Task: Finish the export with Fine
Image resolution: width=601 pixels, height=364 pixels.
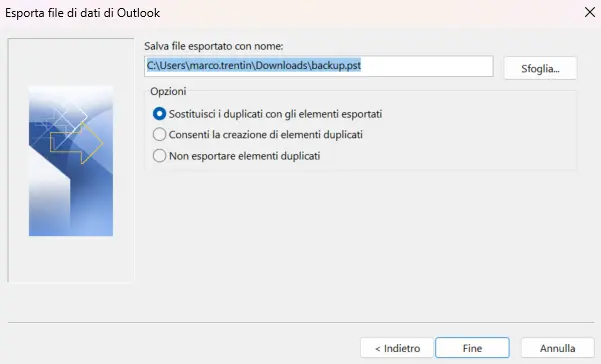Action: 472,348
